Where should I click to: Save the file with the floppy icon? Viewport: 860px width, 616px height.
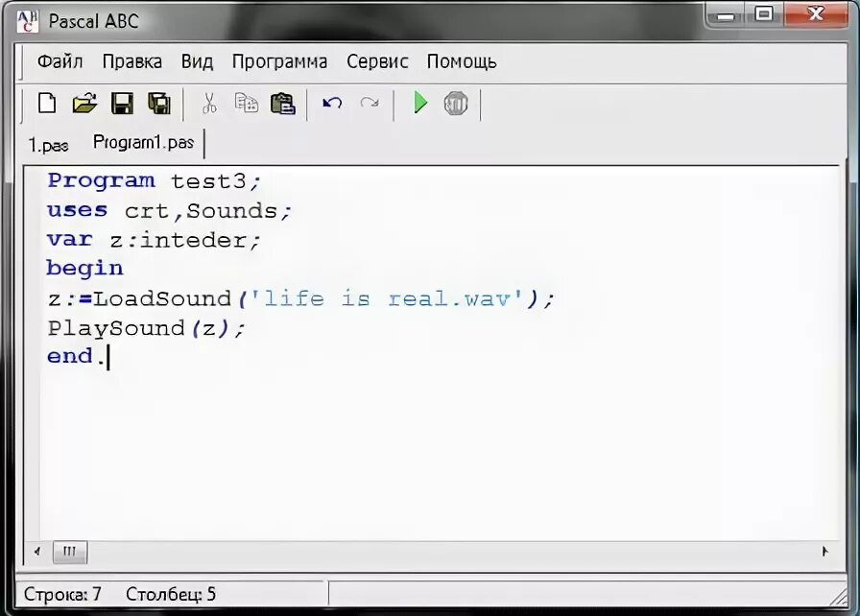coord(122,103)
